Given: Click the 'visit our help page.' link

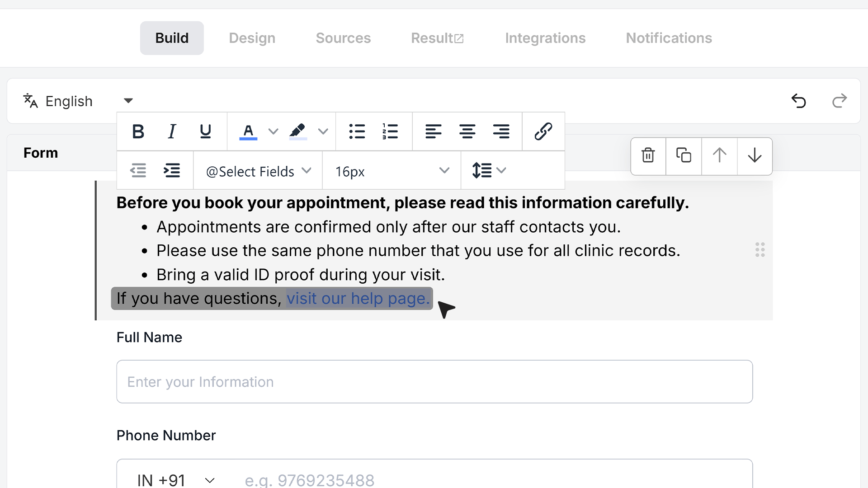Looking at the screenshot, I should point(358,298).
